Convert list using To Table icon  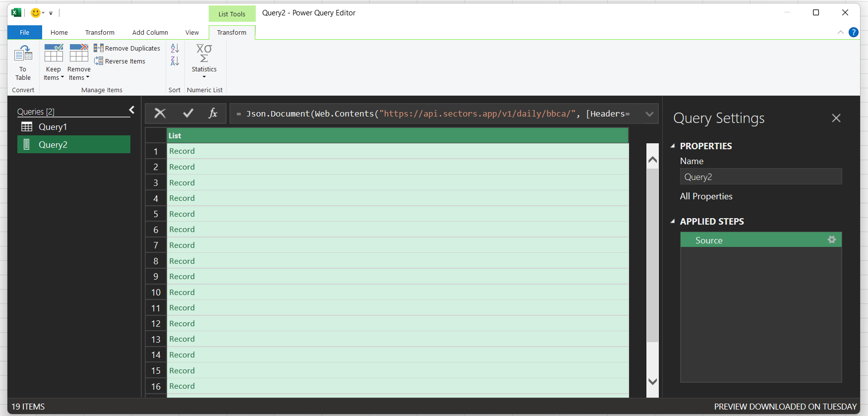coord(23,62)
